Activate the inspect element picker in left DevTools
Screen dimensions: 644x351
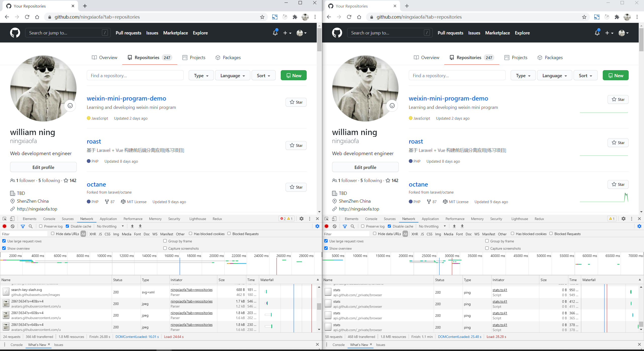pos(5,219)
